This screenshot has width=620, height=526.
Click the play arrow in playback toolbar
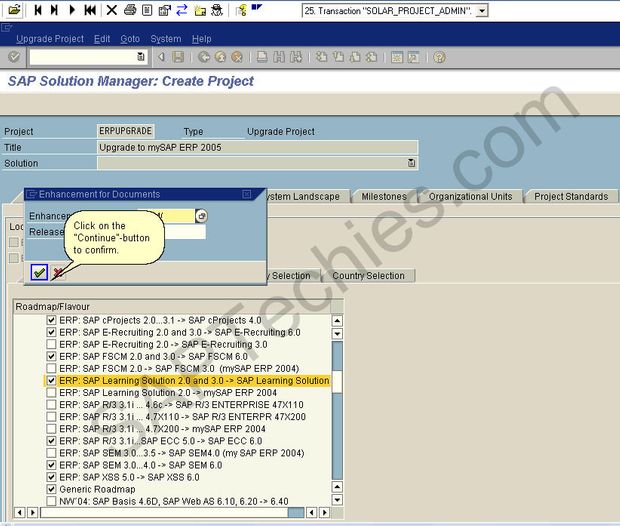coord(72,9)
